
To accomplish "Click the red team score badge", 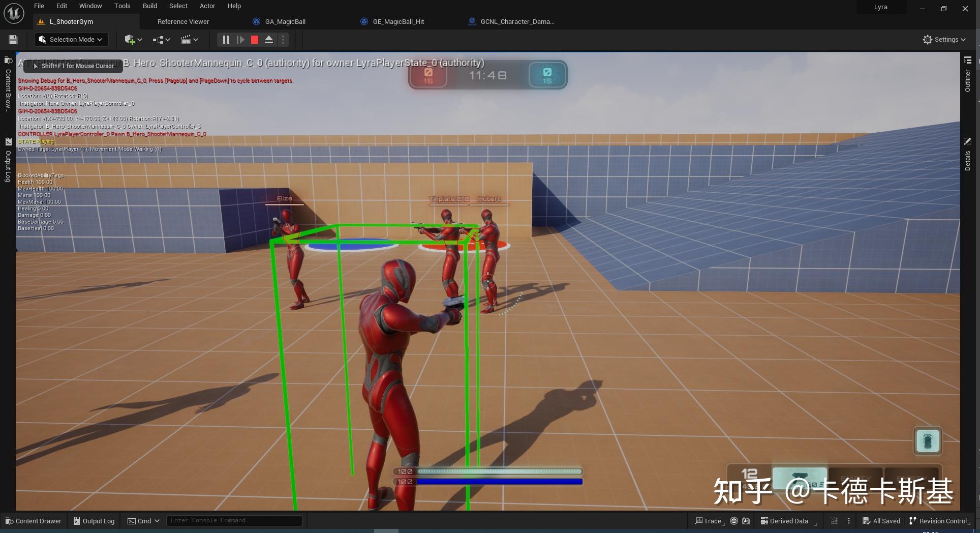I will coord(428,75).
